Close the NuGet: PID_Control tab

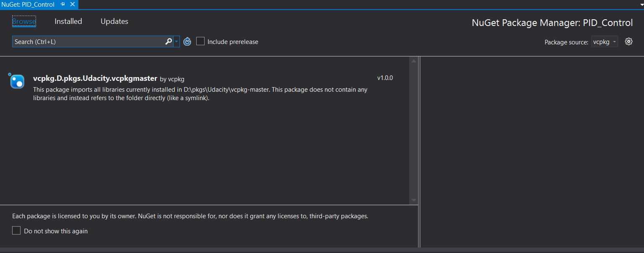(x=72, y=4)
